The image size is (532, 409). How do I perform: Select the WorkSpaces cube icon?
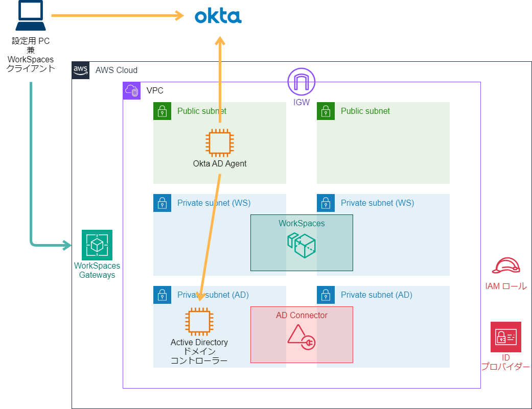[302, 245]
